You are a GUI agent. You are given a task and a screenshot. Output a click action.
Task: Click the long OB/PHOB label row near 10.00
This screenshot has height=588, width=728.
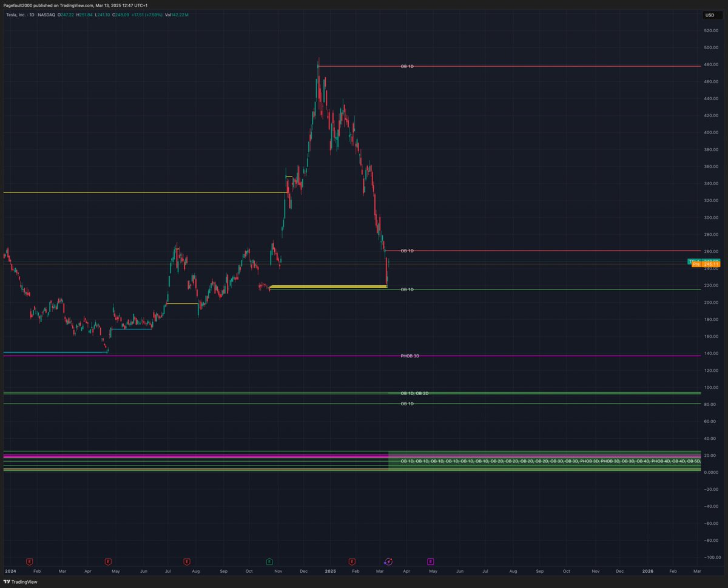(550, 461)
